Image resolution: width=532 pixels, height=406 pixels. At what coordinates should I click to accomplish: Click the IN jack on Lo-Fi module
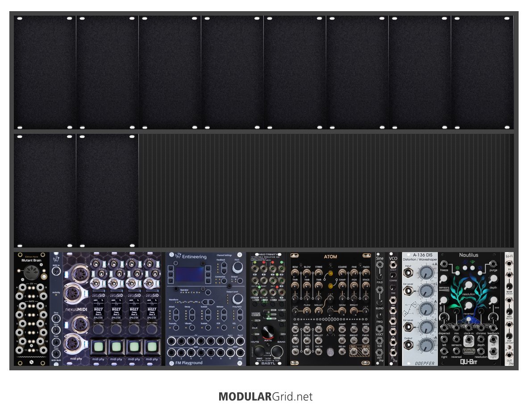509,263
